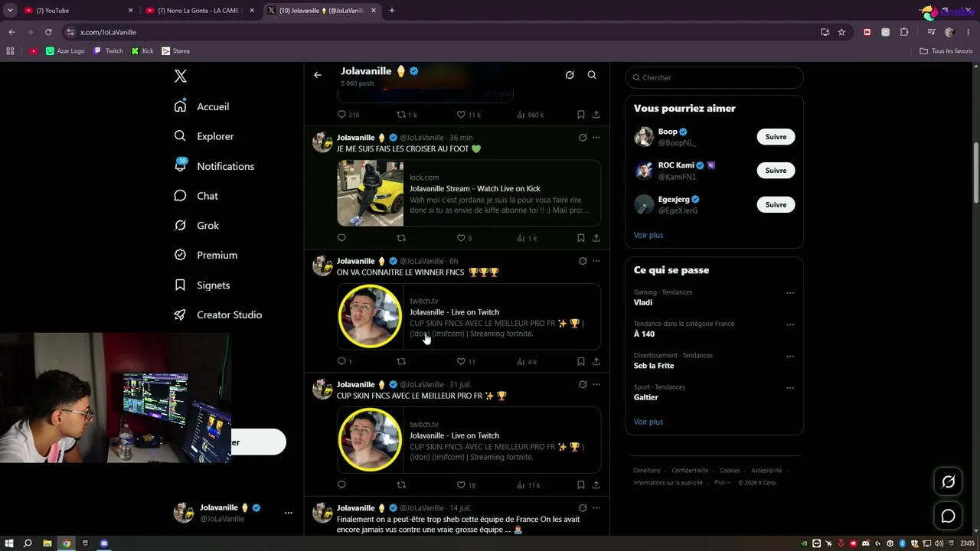980x551 pixels.
Task: Open the Windows Start menu
Action: click(x=8, y=543)
